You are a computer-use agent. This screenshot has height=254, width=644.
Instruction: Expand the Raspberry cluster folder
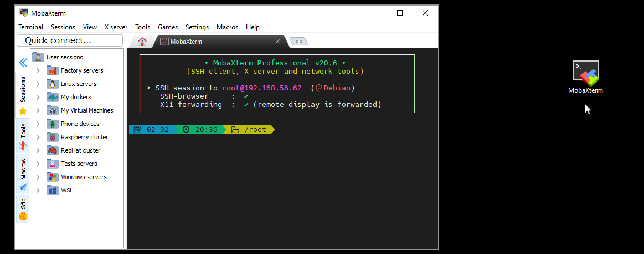point(38,137)
